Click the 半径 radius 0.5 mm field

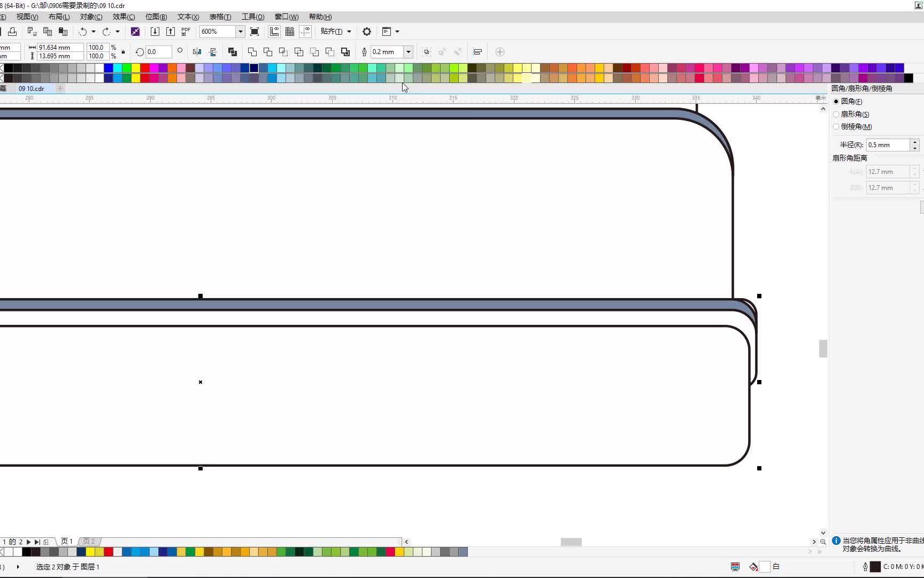[x=888, y=145]
